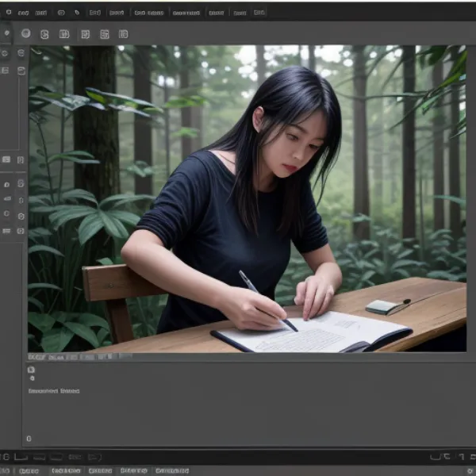The image size is (476, 476).
Task: Select the top-right tool in the left sidebar
Action: [21, 53]
